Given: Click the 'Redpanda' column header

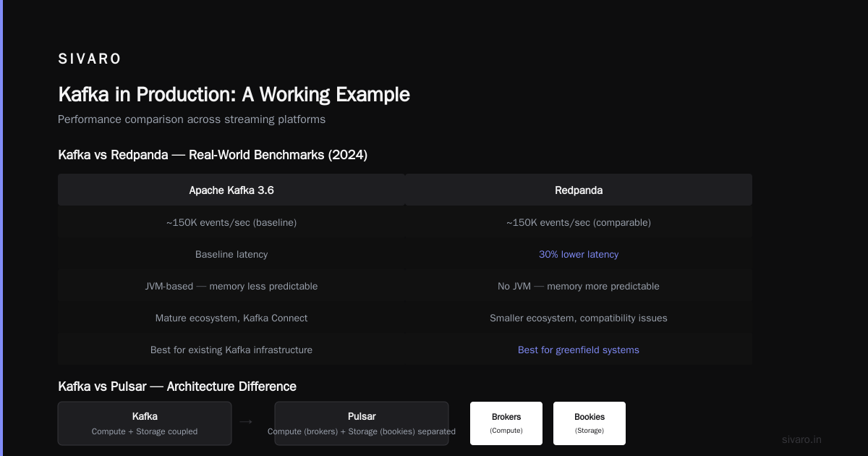Looking at the screenshot, I should [579, 190].
